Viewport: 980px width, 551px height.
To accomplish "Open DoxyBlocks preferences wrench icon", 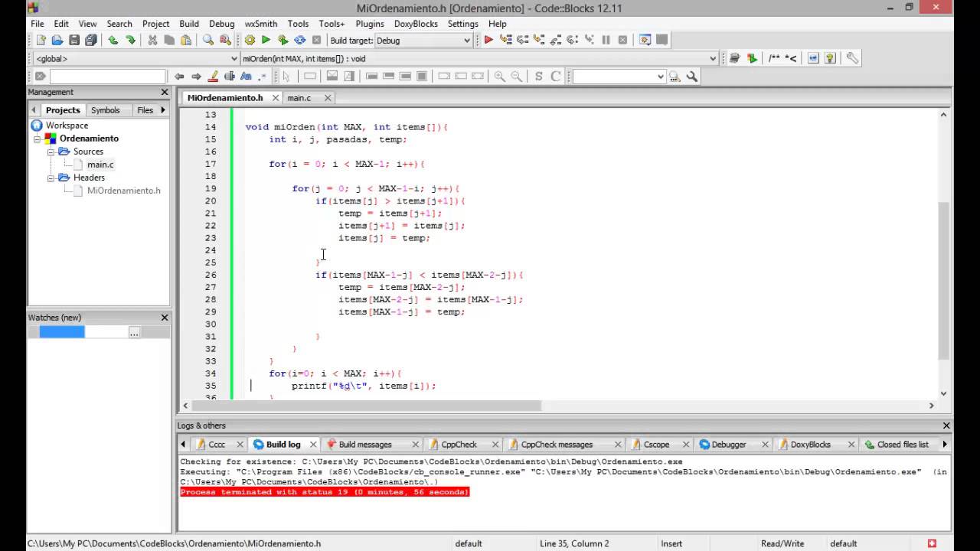I will click(x=852, y=58).
